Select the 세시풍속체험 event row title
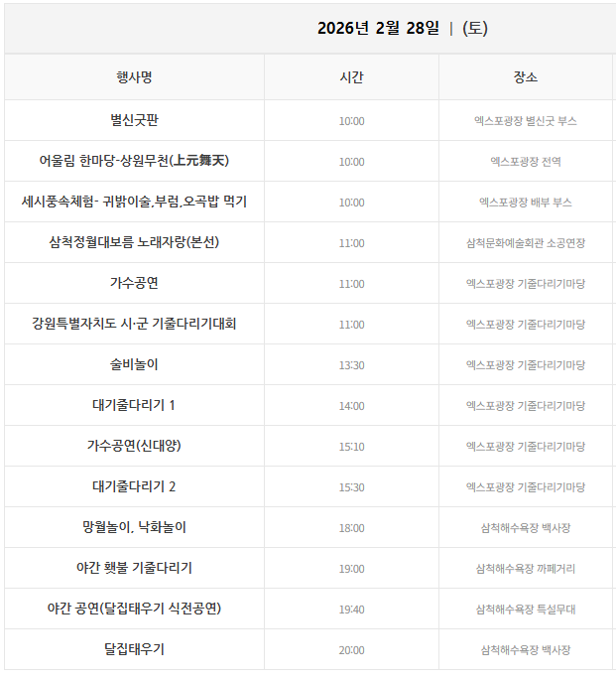Screen dimensions: 616x679 pos(134,202)
